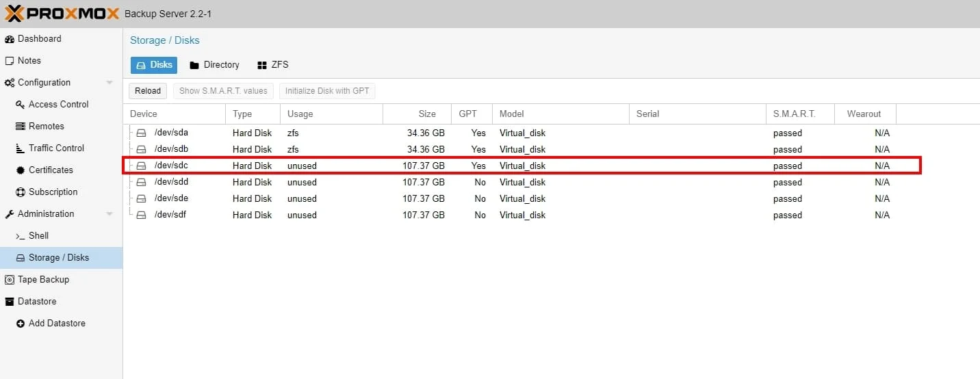
Task: Click the Remotes server icon
Action: click(x=20, y=127)
